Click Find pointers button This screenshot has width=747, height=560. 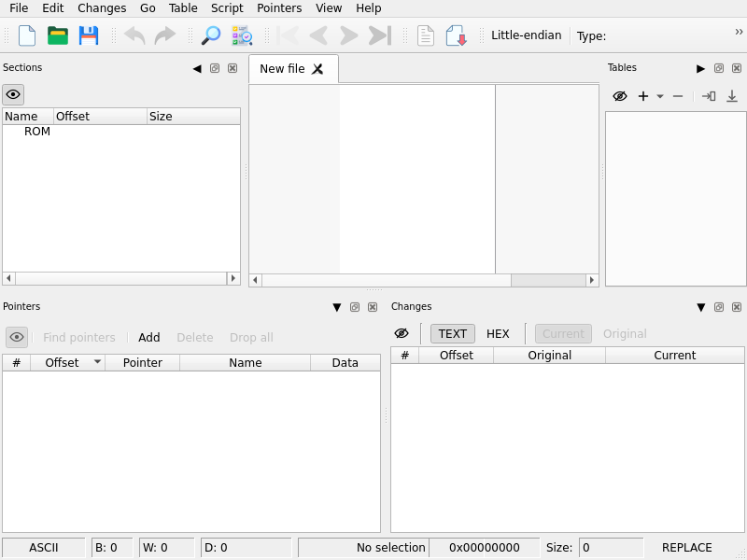[79, 337]
